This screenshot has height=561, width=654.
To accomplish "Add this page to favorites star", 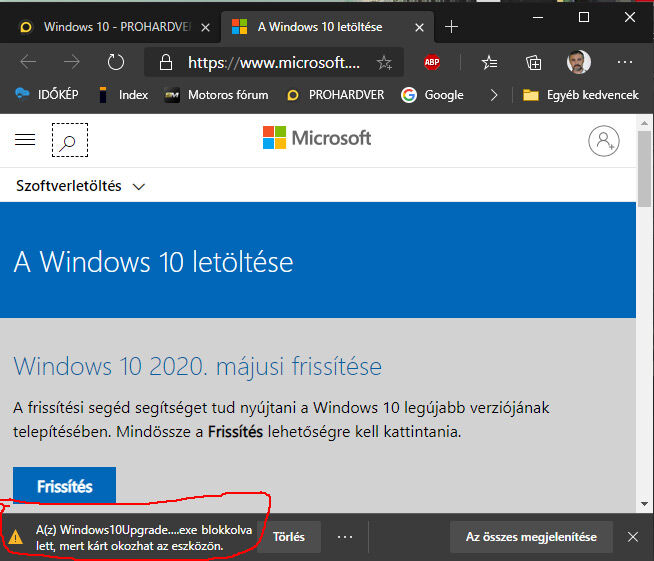I will pos(384,63).
